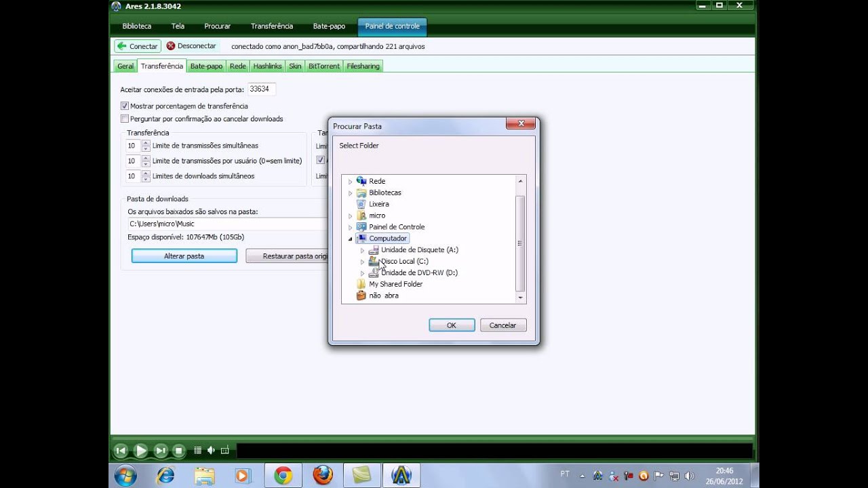Click Cancelar in Procurar Pasta dialog
868x488 pixels.
[503, 325]
